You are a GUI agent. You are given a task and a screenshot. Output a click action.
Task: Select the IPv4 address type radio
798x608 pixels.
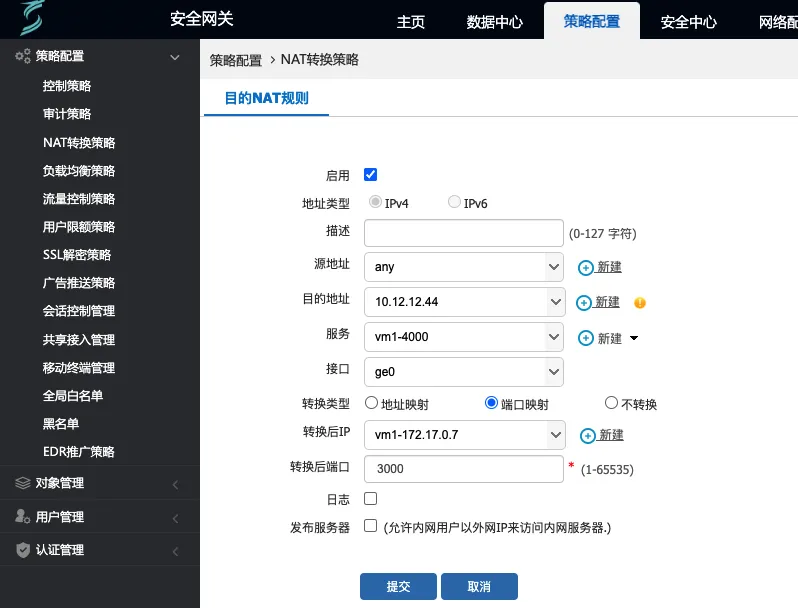point(375,202)
